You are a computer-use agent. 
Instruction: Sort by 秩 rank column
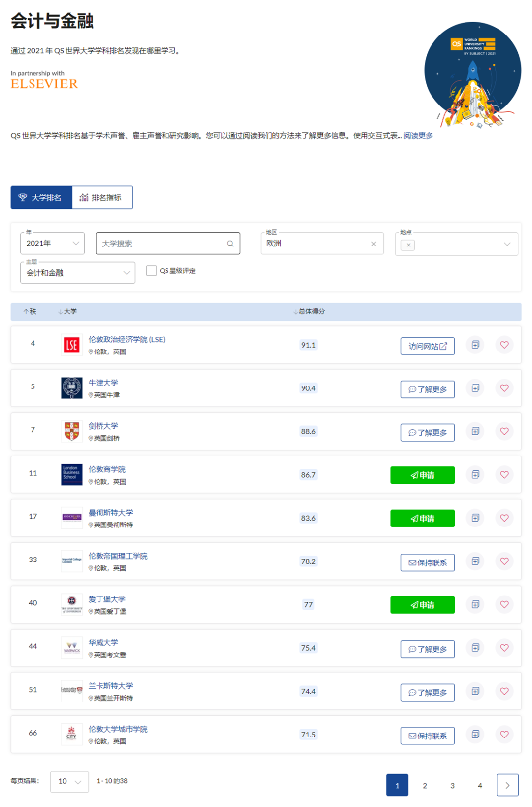pyautogui.click(x=30, y=311)
